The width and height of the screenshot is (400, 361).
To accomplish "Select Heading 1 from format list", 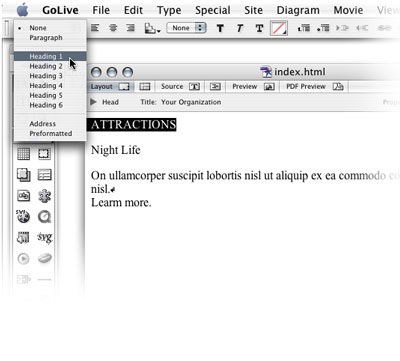I will (50, 56).
